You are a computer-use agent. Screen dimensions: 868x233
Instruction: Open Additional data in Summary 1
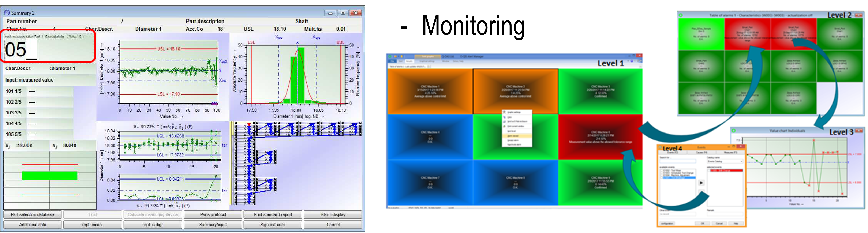33,225
